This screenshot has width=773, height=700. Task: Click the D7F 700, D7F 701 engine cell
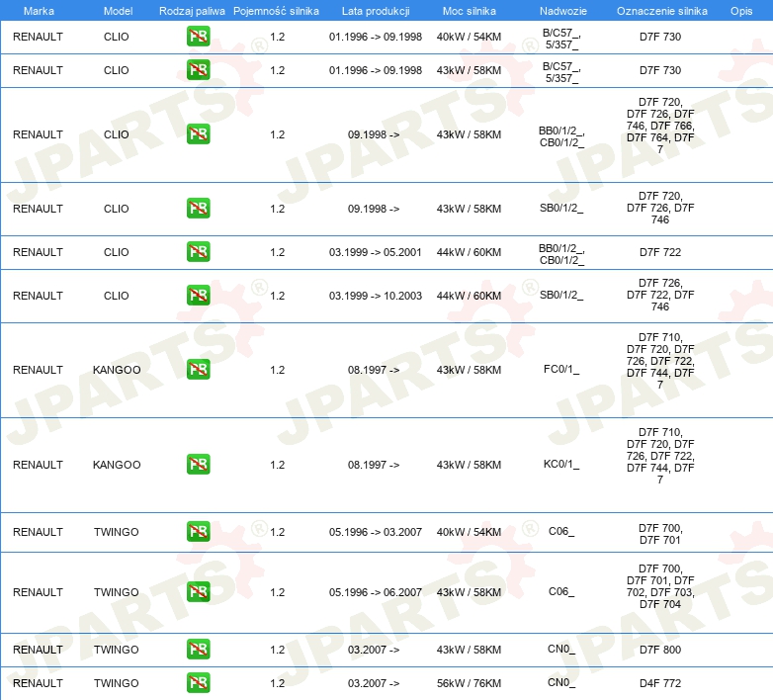tap(660, 534)
